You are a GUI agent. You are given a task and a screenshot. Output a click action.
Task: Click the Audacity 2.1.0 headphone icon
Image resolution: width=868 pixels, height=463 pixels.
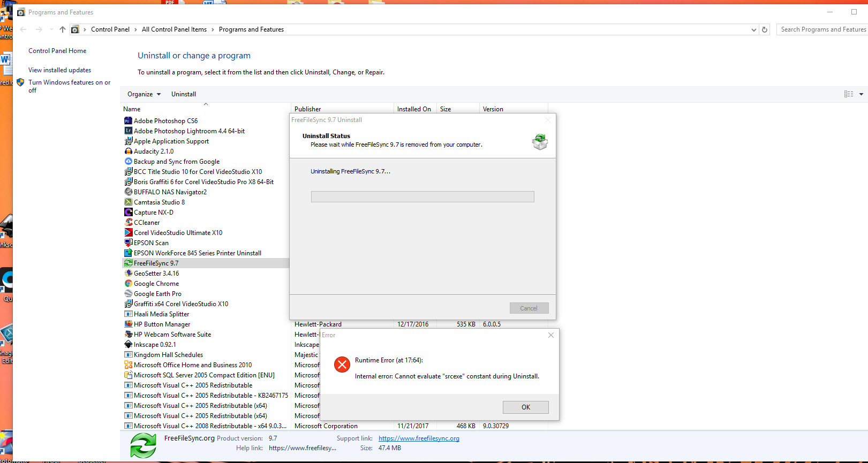point(128,151)
